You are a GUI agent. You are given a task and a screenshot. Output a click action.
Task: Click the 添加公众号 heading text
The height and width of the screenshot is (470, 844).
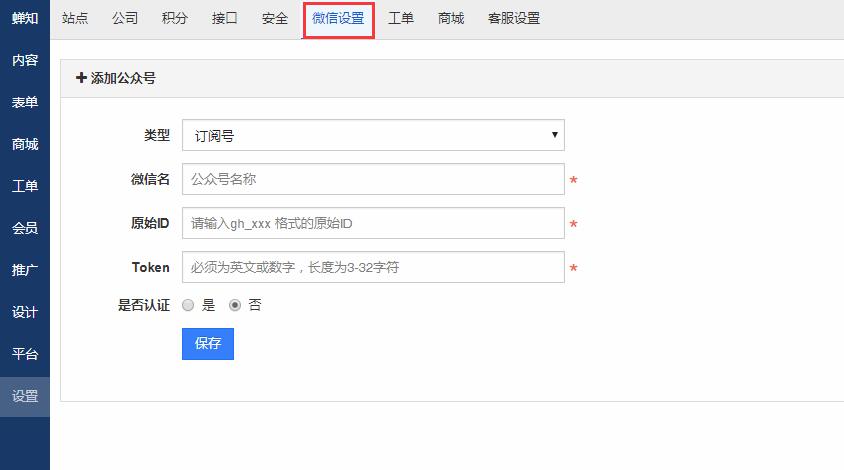pos(123,79)
